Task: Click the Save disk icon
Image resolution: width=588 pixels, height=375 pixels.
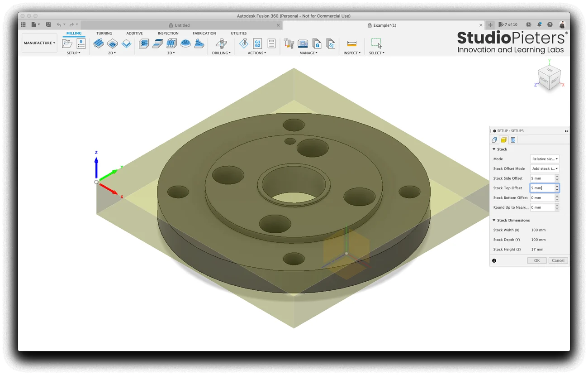Action: (x=48, y=24)
